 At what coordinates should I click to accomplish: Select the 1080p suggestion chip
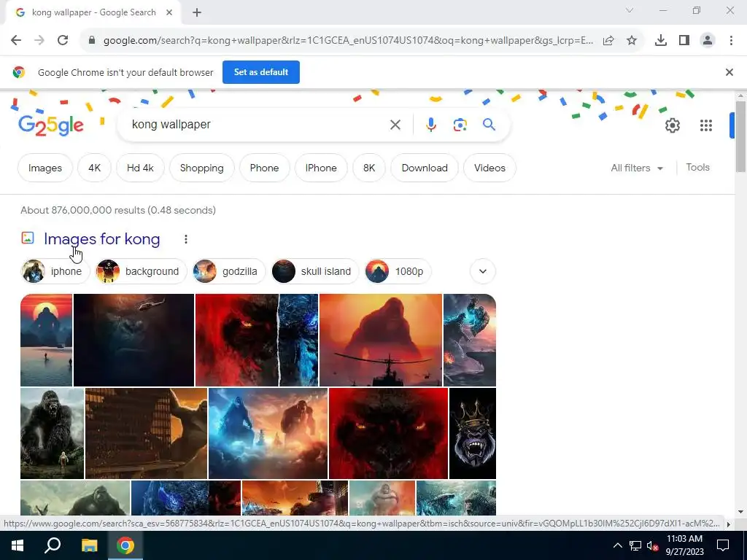(x=398, y=271)
